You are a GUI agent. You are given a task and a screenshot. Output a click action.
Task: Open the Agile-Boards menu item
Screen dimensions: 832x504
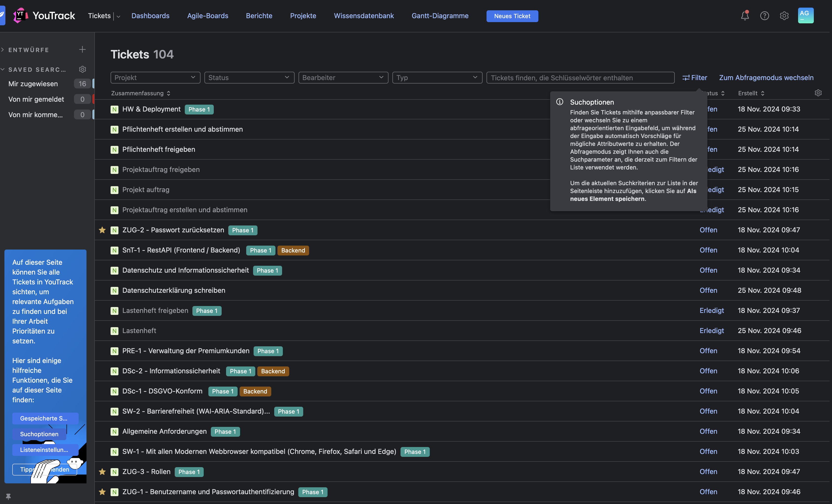pyautogui.click(x=208, y=16)
